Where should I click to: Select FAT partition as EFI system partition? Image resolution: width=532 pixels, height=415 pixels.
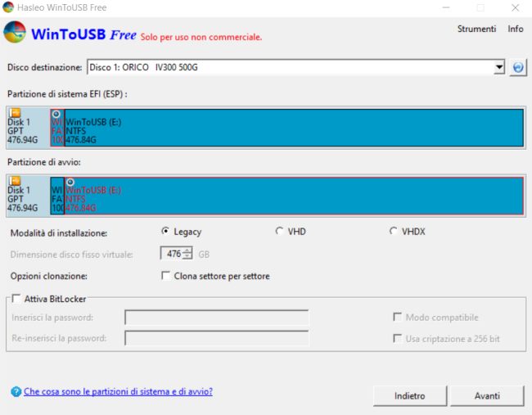click(57, 128)
